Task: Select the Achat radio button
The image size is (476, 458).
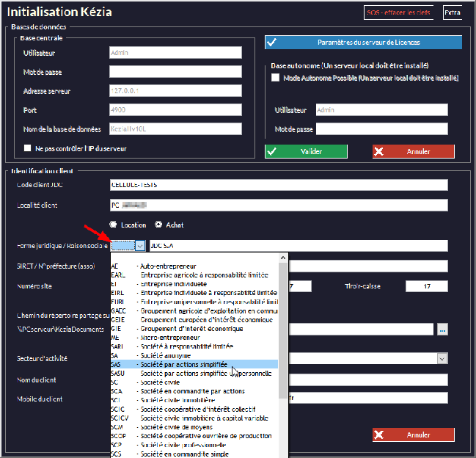Action: click(158, 225)
